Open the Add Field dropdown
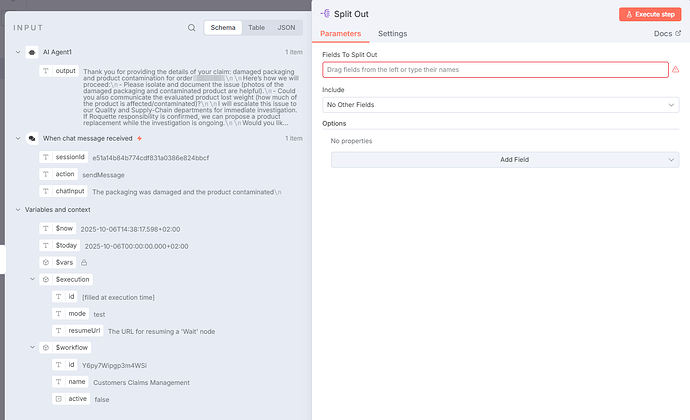The image size is (690, 420). pyautogui.click(x=500, y=160)
